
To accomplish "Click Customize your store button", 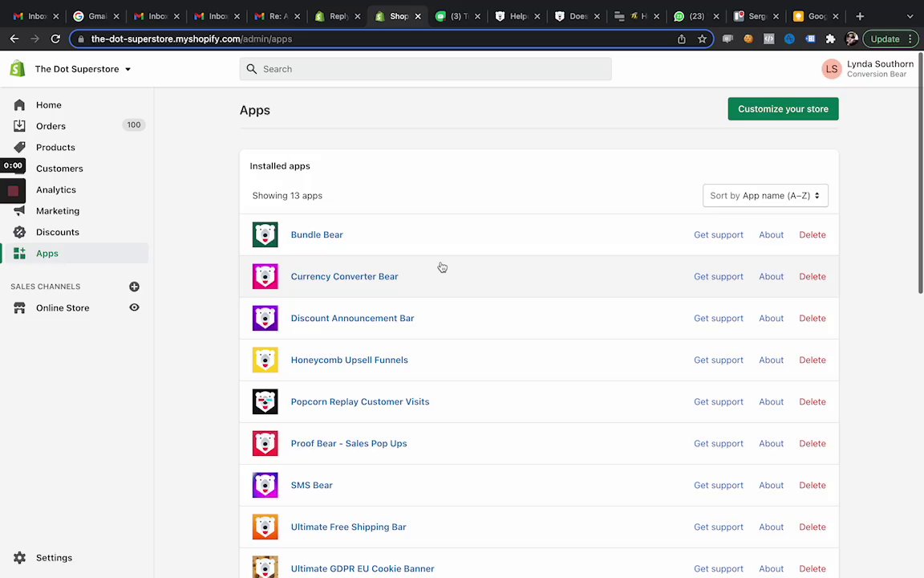I will click(783, 109).
